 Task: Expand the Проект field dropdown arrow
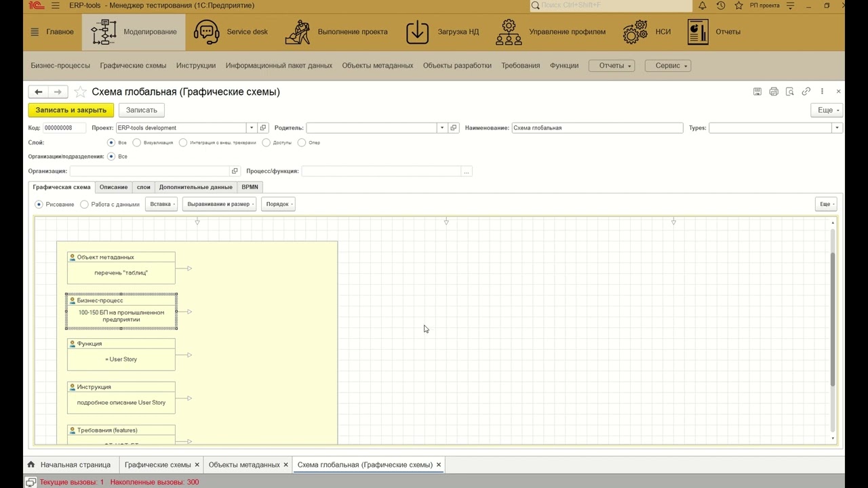252,128
